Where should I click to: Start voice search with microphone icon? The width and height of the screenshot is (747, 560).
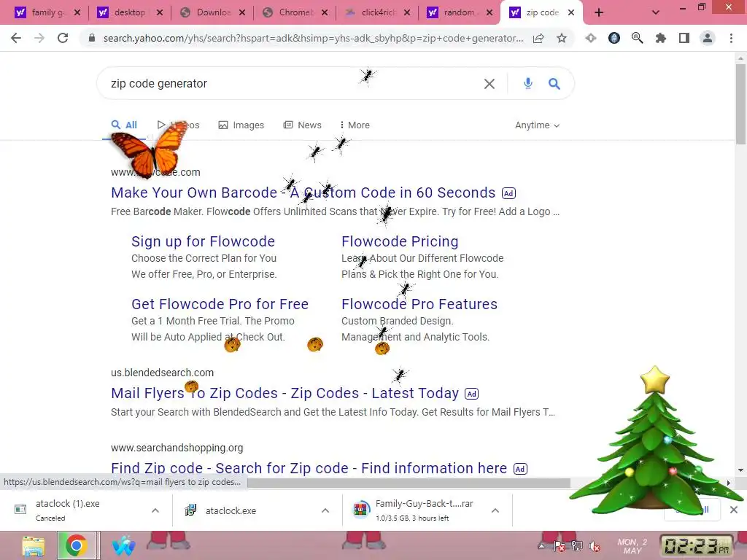[528, 83]
